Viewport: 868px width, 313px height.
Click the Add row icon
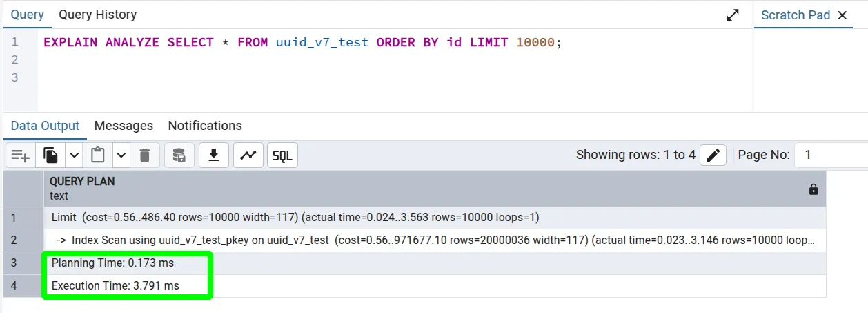click(x=21, y=155)
